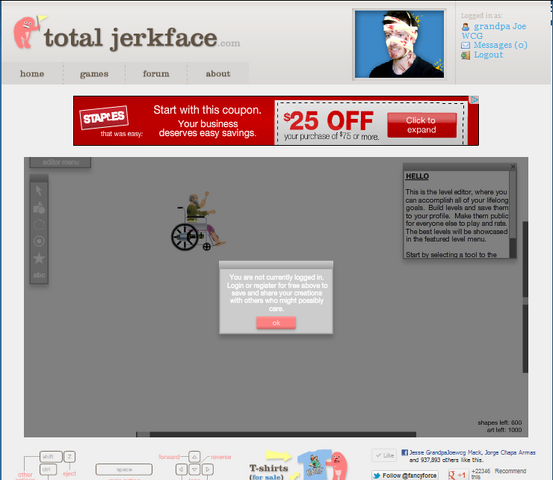
Task: Click the pink blob mascot with flag
Action: tap(29, 32)
